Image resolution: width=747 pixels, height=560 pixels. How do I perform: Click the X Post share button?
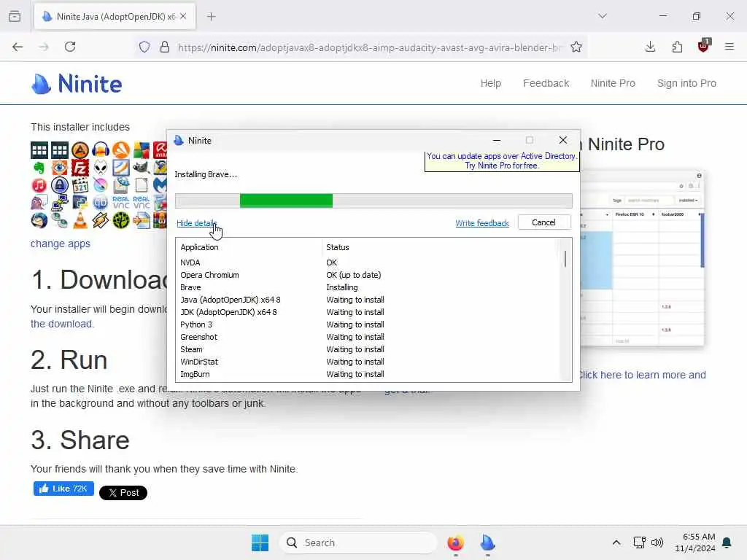[123, 493]
